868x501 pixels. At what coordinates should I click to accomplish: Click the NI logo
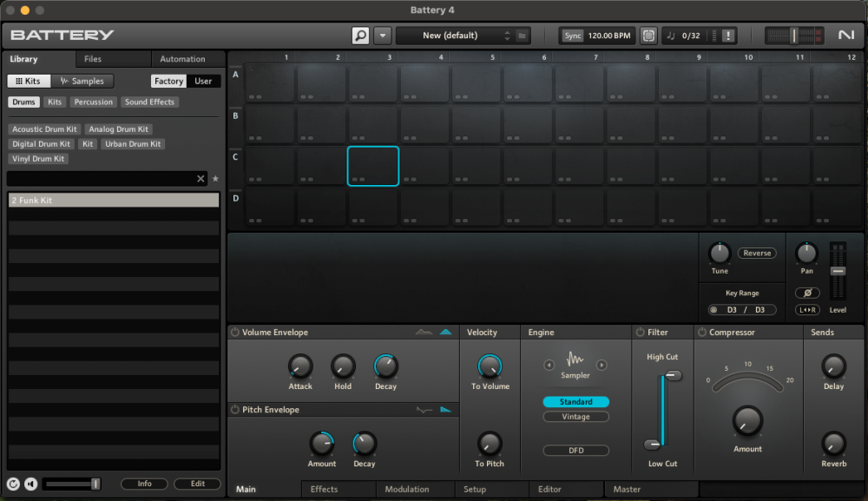(x=845, y=35)
